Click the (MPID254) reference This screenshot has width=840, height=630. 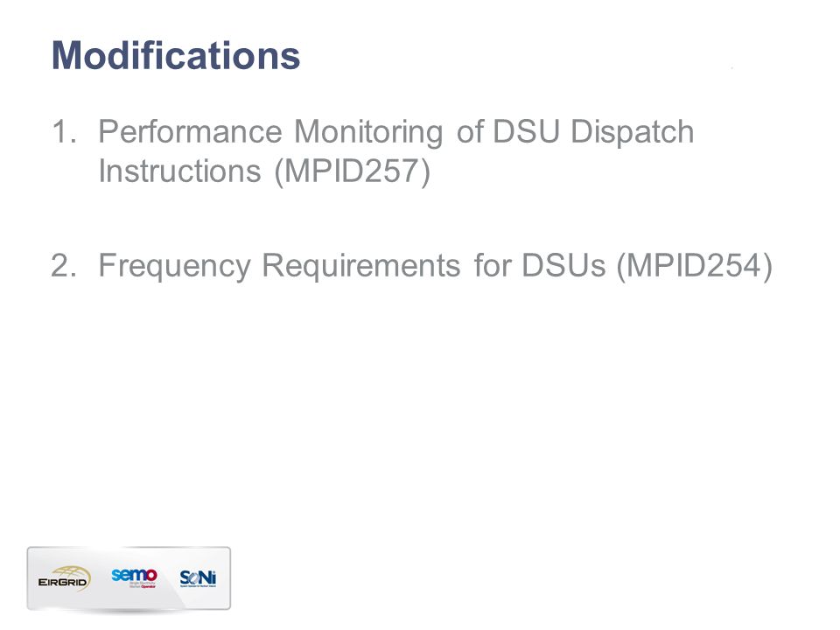click(695, 266)
